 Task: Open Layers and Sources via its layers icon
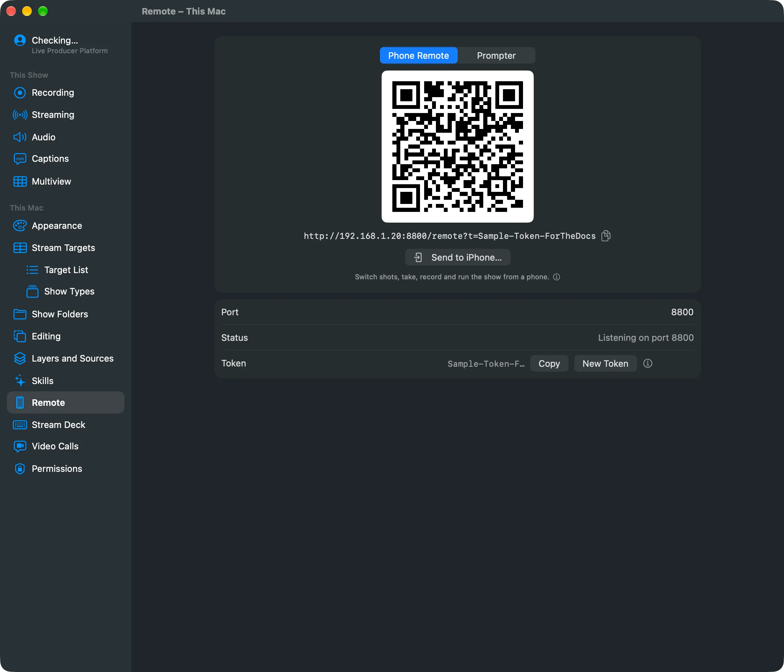point(20,358)
